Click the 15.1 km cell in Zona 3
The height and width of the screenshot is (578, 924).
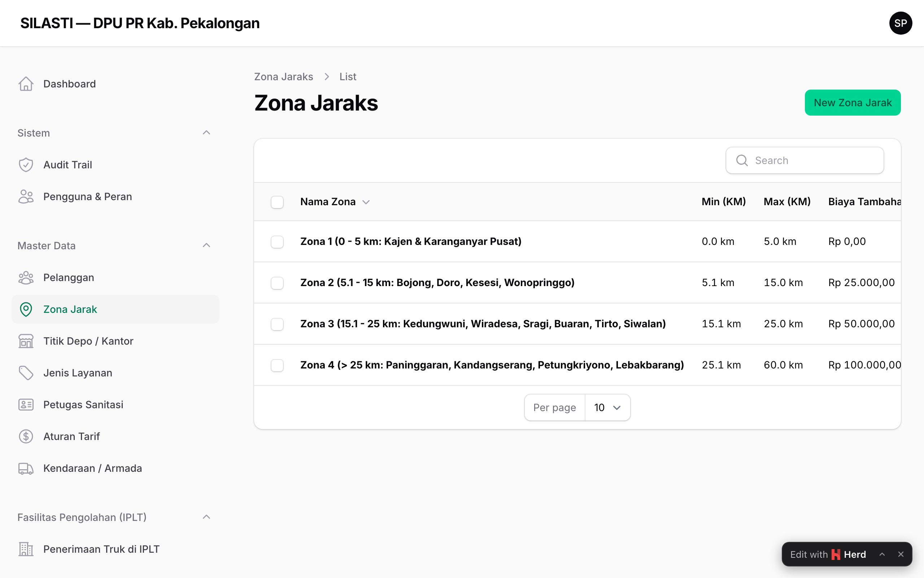point(721,324)
